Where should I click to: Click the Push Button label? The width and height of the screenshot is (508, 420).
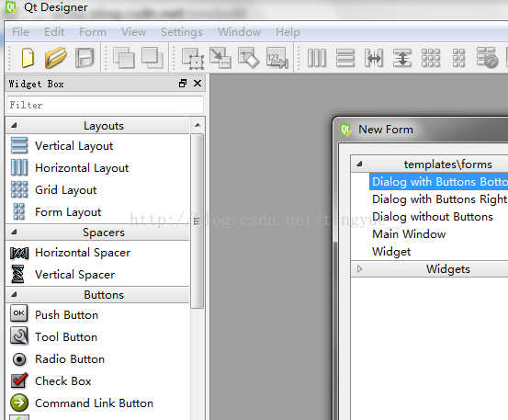tap(66, 315)
